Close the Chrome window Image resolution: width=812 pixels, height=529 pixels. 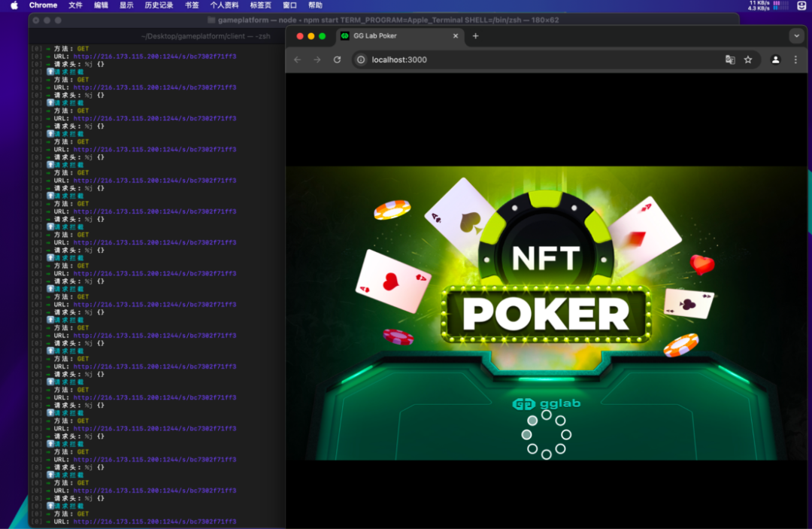coord(300,36)
